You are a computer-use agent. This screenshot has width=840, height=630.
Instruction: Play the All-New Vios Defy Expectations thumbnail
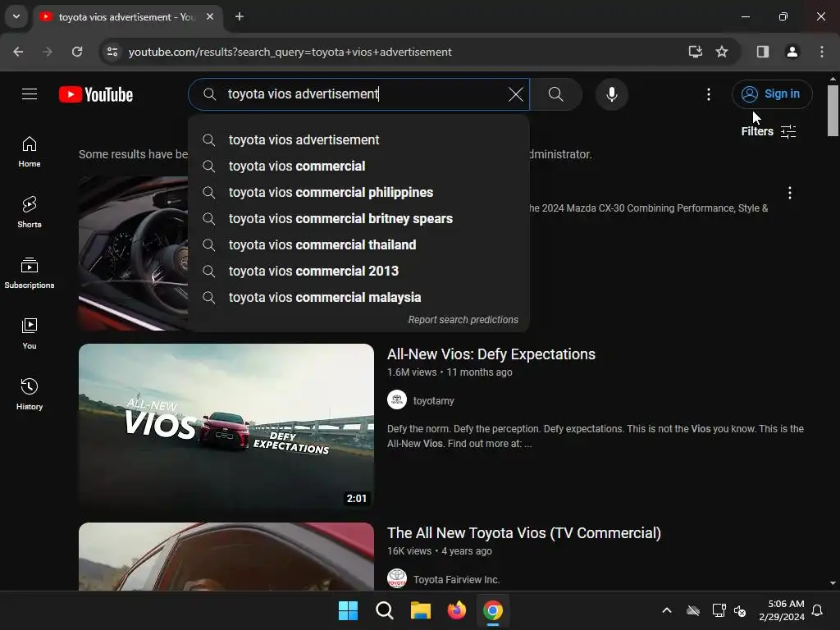(x=226, y=426)
